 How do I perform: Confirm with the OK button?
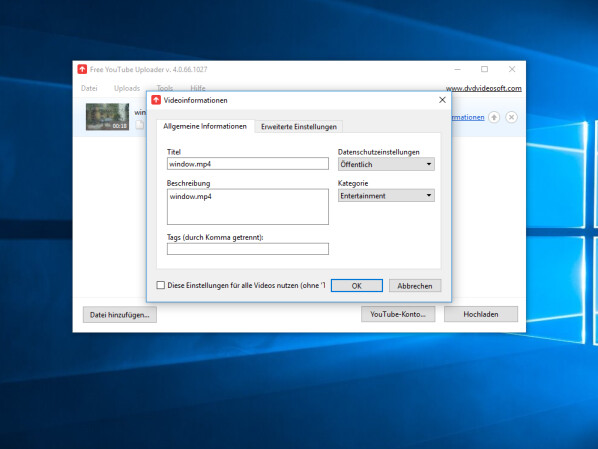click(357, 286)
